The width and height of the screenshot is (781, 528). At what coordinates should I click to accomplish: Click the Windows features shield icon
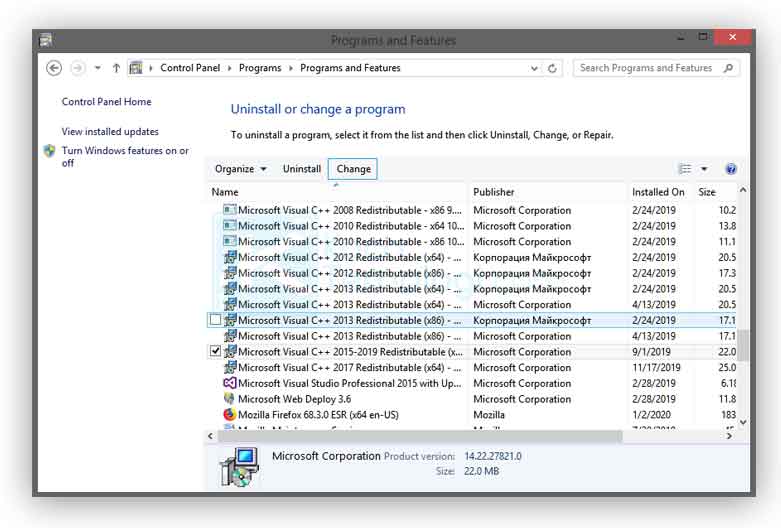click(x=49, y=150)
